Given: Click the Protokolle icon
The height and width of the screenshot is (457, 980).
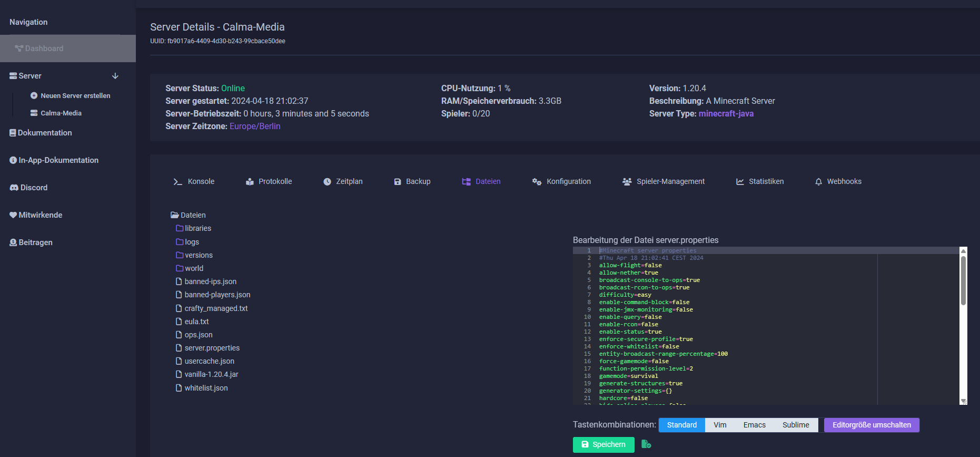Looking at the screenshot, I should (250, 181).
